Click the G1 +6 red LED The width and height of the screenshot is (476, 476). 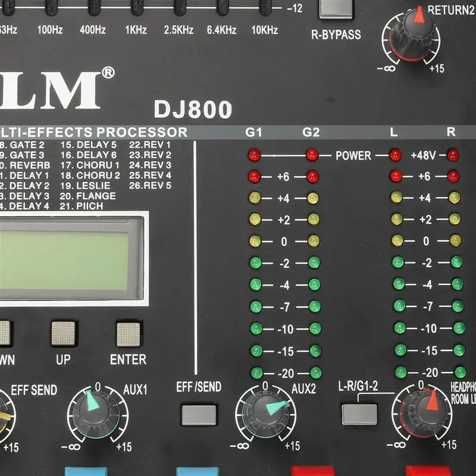coord(255,176)
